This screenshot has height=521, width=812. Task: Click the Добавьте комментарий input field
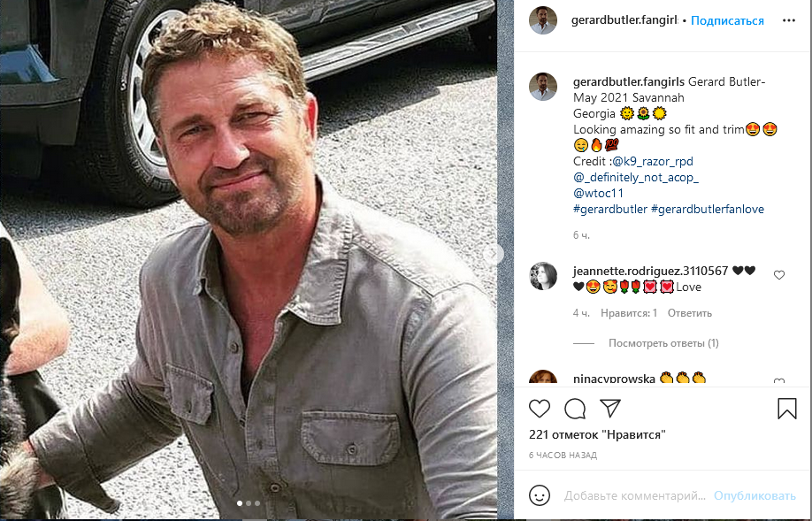(x=635, y=496)
